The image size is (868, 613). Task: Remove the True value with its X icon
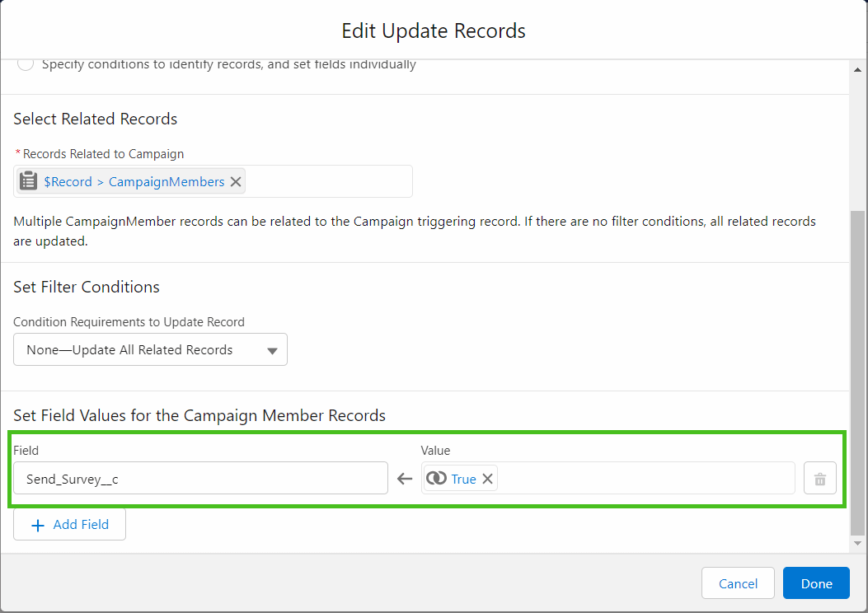pos(487,478)
